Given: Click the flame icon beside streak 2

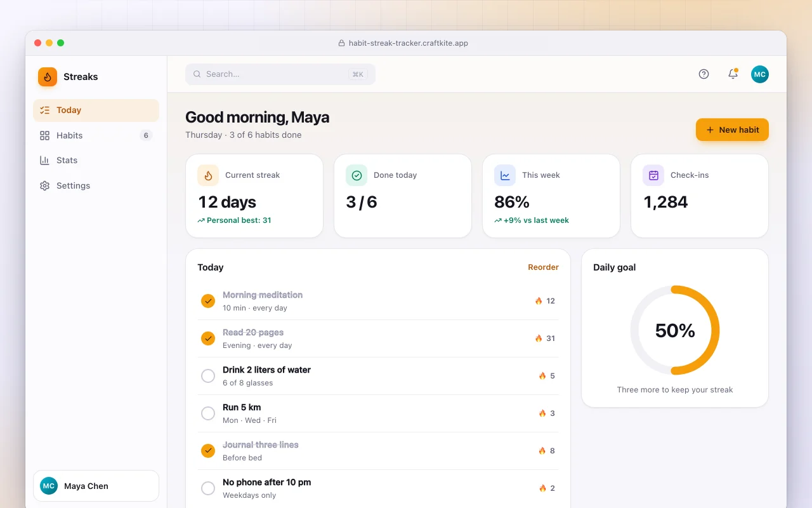Looking at the screenshot, I should coord(542,488).
